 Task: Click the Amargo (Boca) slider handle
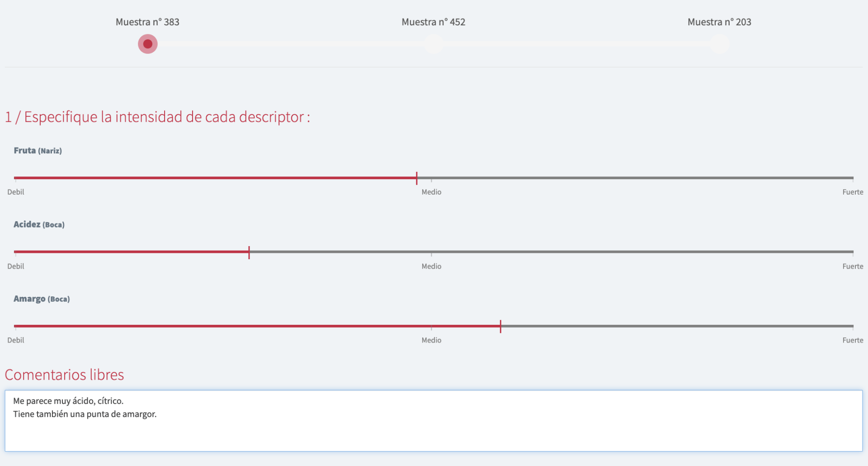[x=500, y=326]
